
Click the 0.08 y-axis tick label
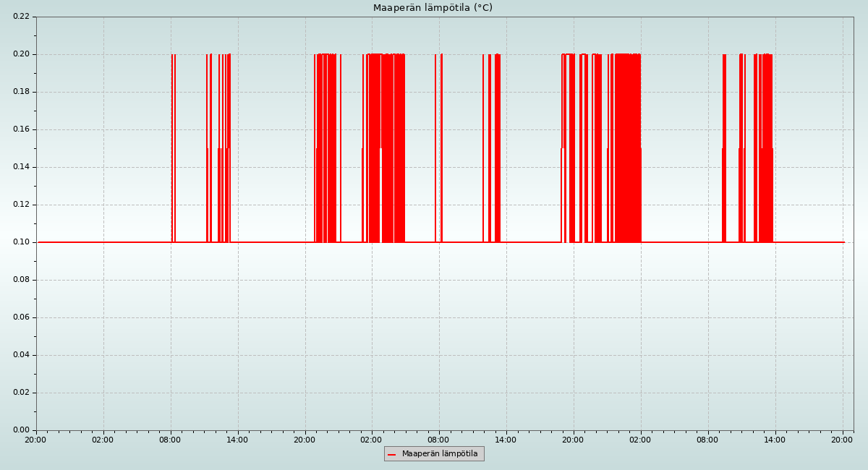[21, 280]
